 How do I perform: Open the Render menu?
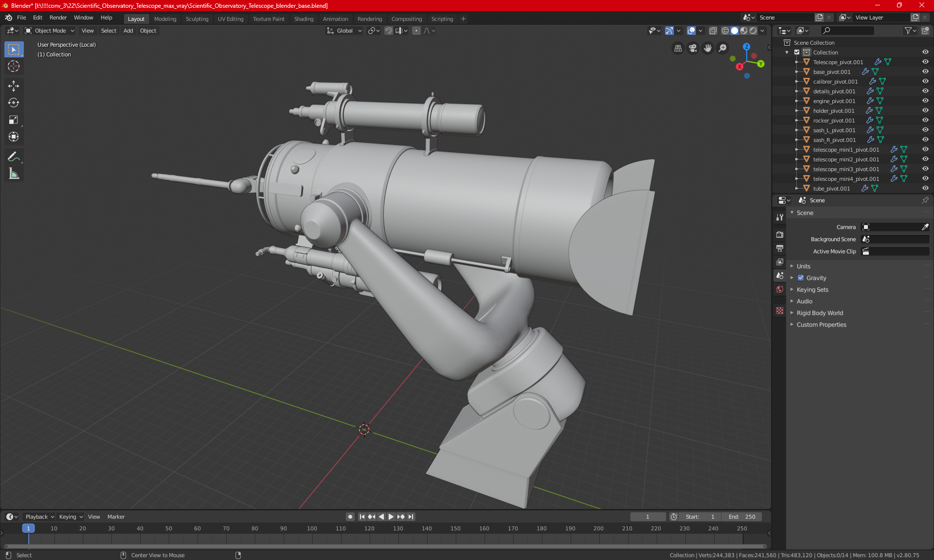point(58,17)
